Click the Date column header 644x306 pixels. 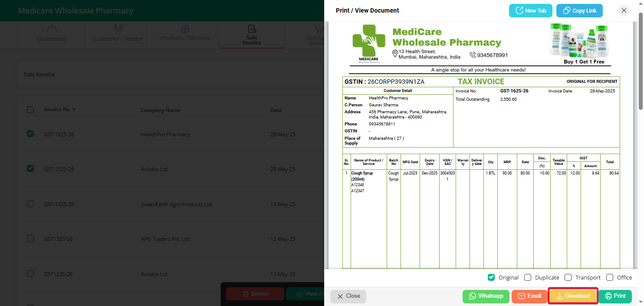(276, 110)
